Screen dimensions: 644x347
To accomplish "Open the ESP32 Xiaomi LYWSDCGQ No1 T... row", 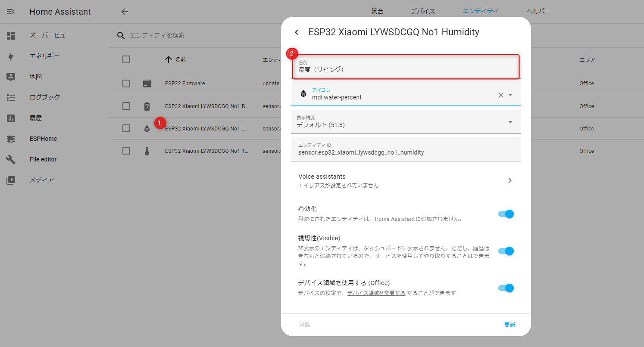I will (x=207, y=151).
